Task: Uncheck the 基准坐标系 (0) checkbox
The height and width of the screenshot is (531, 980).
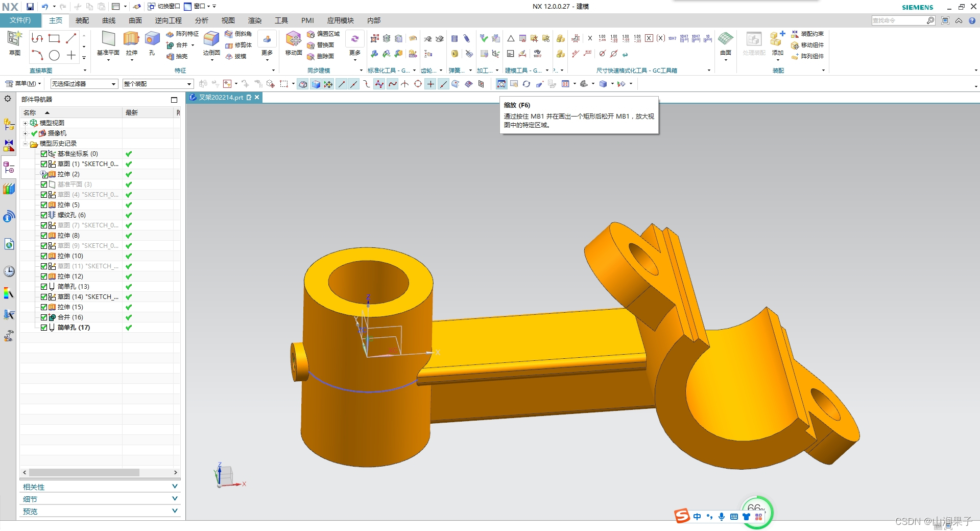Action: 44,154
